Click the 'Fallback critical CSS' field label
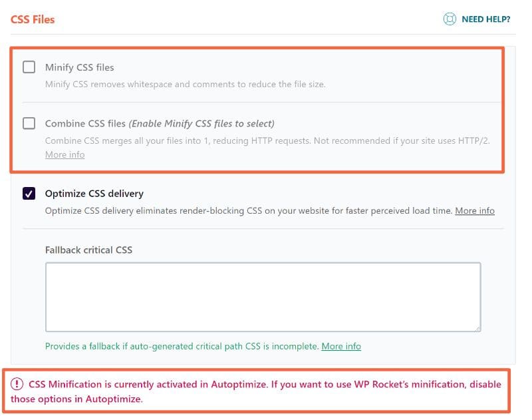This screenshot has height=420, width=532. (x=88, y=250)
